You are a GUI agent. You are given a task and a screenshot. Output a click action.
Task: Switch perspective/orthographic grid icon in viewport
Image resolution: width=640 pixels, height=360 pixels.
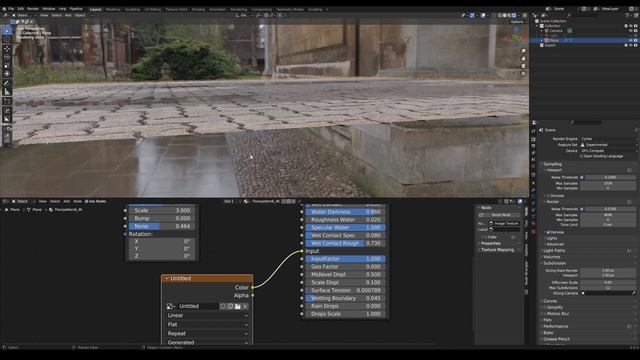pos(523,74)
